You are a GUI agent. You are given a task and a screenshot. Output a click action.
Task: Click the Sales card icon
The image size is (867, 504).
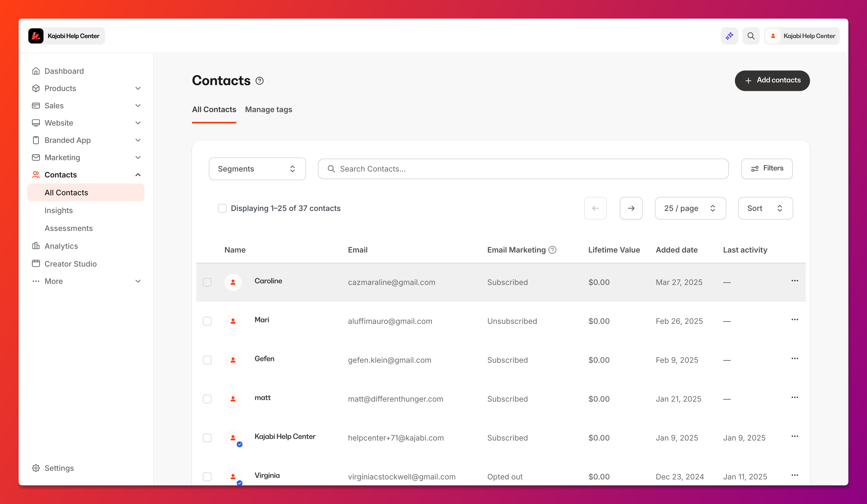point(36,105)
